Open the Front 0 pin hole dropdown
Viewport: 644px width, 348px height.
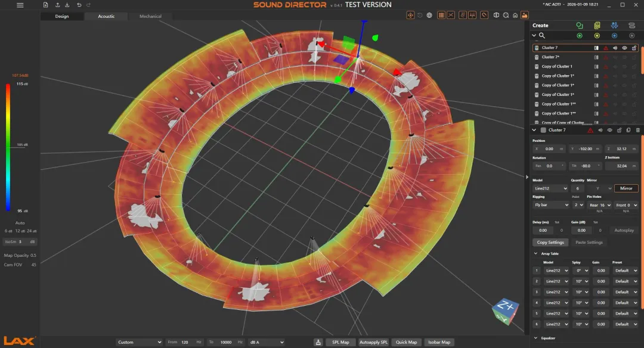pyautogui.click(x=626, y=205)
